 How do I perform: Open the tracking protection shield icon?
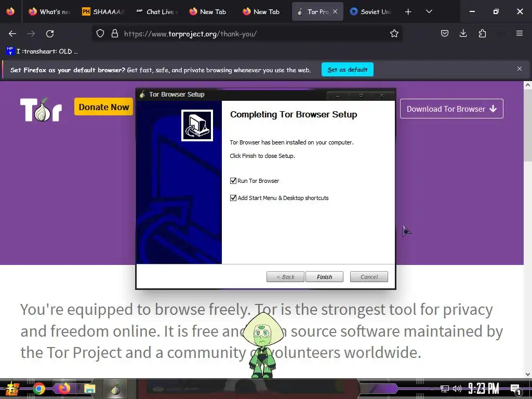[100, 34]
